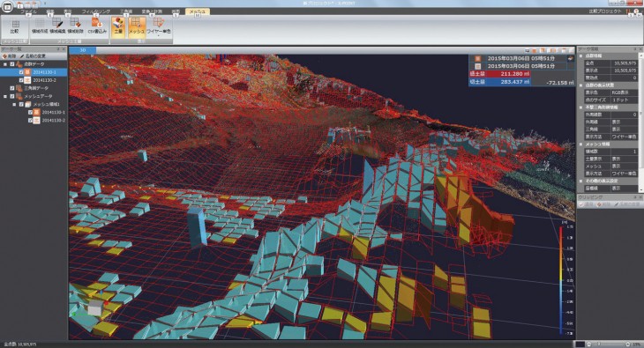Image resolution: width=644 pixels, height=348 pixels.
Task: Click the 領域作成 region create icon
Action: point(40,26)
